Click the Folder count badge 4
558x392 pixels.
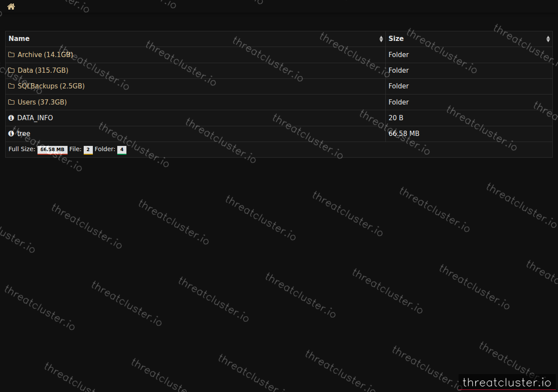pos(122,150)
